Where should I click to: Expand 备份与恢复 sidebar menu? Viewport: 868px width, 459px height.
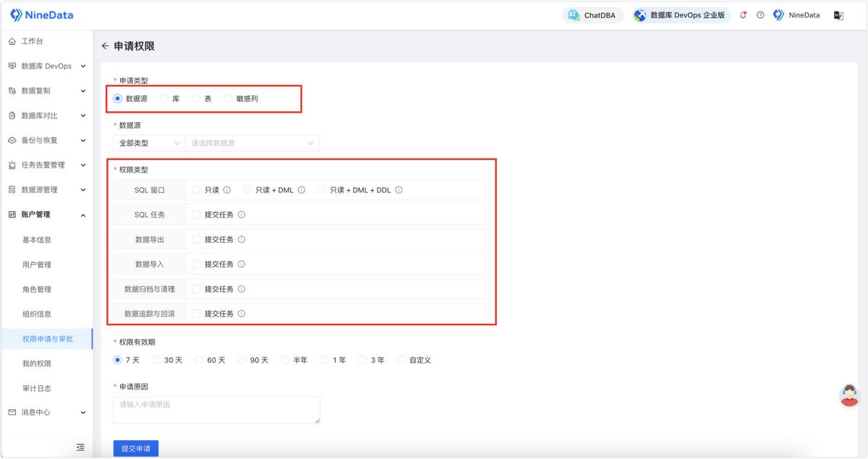coord(83,140)
